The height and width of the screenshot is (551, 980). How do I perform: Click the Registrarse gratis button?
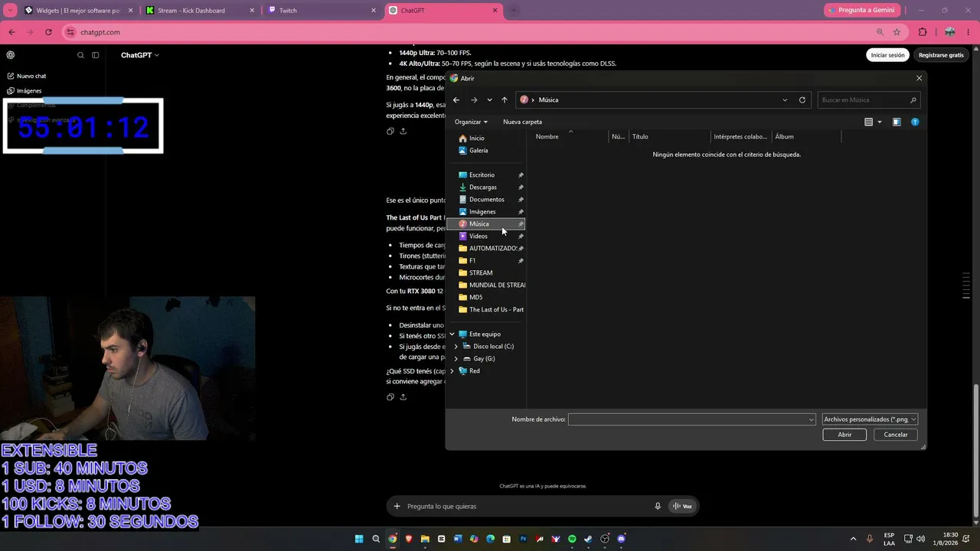[x=941, y=55]
